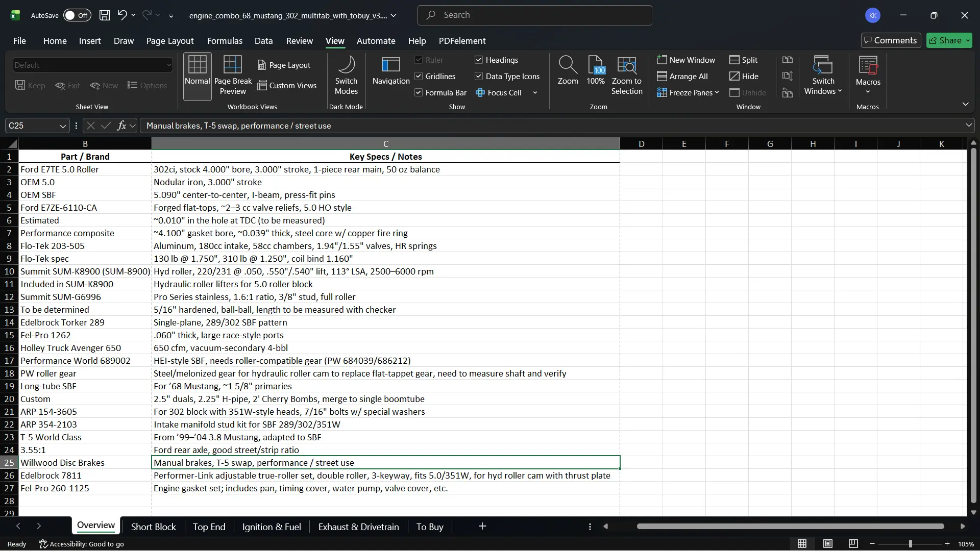Select column D header
The width and height of the screenshot is (980, 551).
(641, 144)
